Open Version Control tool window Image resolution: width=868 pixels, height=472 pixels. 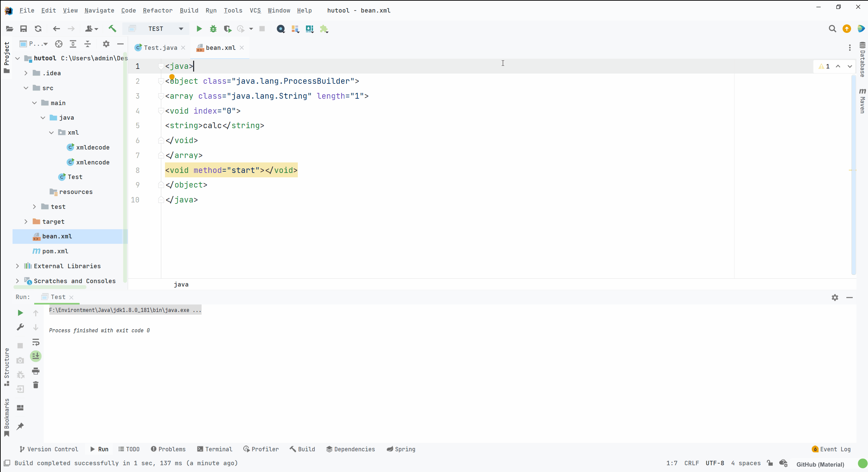click(x=49, y=449)
